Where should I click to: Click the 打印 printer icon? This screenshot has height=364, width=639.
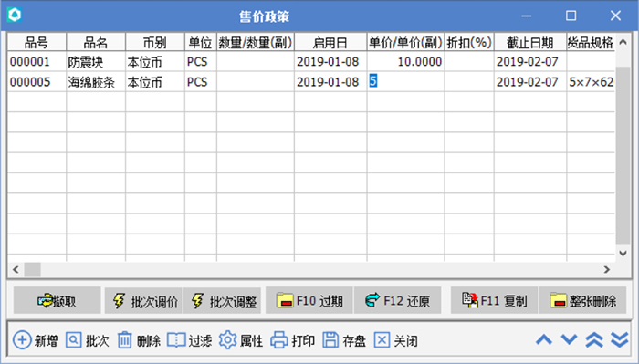click(279, 340)
